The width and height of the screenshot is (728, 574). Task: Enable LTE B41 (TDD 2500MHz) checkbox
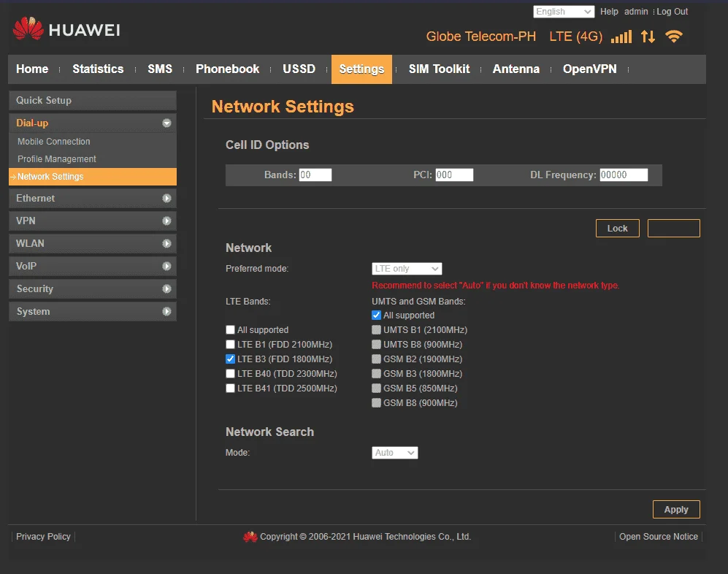click(x=230, y=389)
